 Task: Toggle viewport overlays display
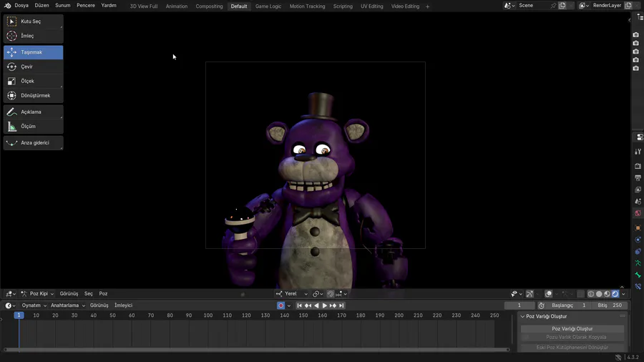click(548, 294)
